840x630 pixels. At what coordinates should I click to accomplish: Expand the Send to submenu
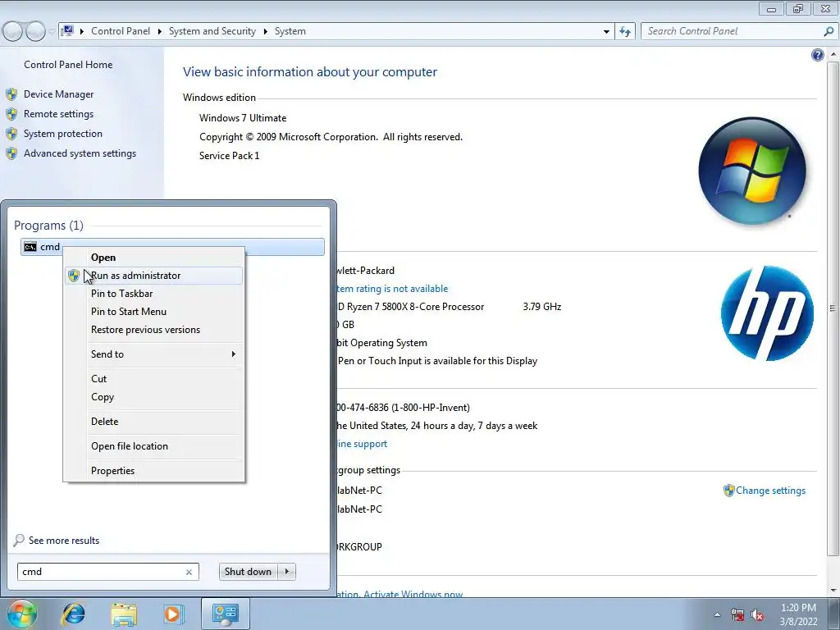click(153, 354)
